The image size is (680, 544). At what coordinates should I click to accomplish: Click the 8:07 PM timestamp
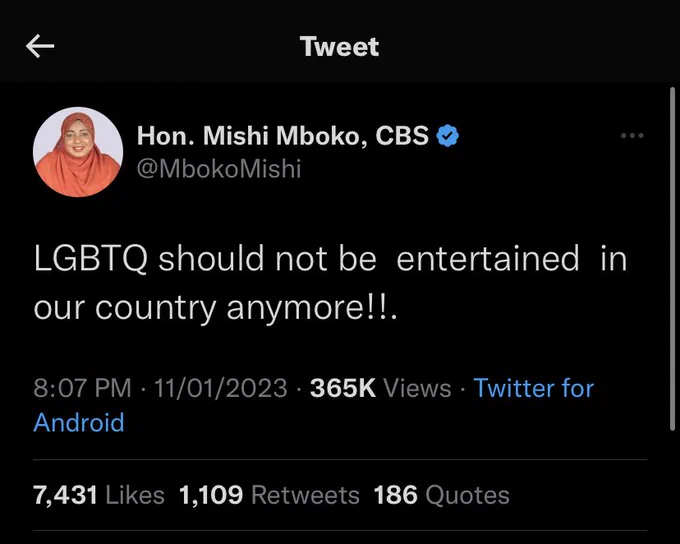(x=82, y=387)
